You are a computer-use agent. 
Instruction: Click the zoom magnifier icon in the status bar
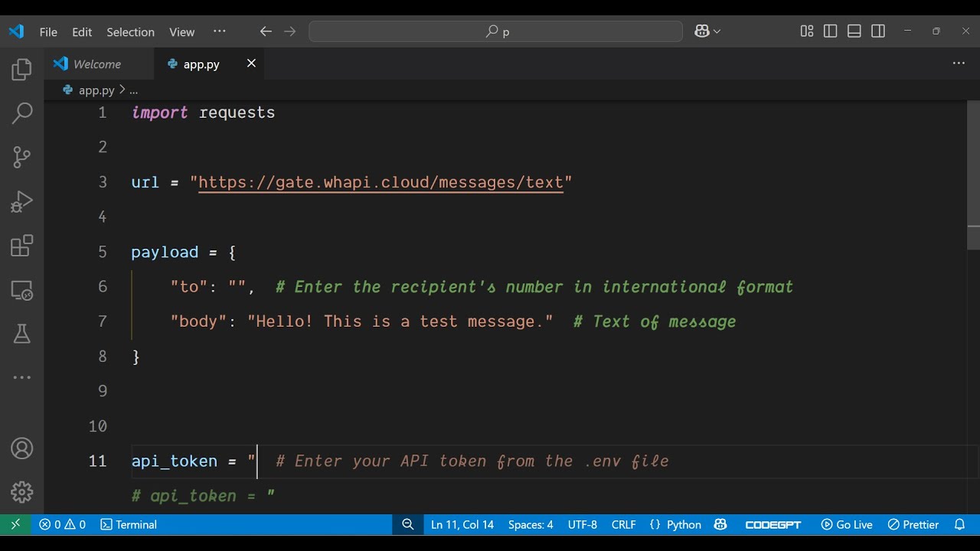408,524
